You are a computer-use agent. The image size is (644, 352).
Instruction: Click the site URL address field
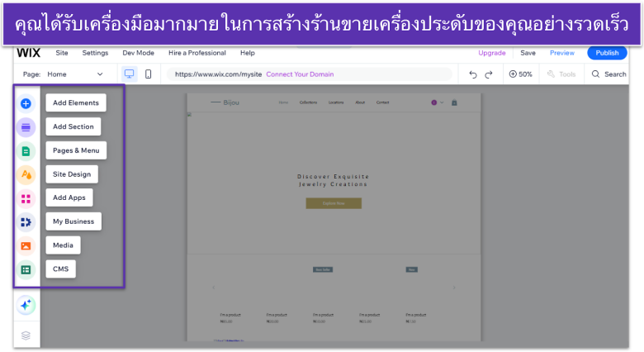309,74
